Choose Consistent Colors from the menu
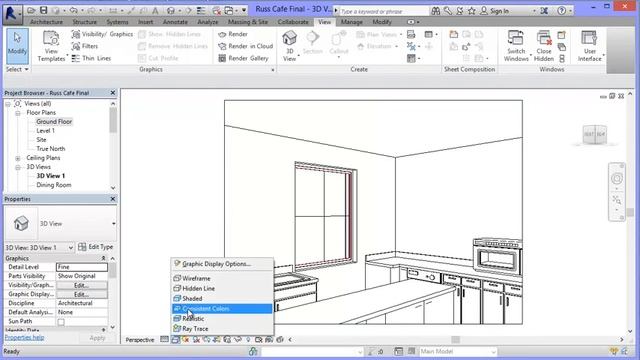Image resolution: width=640 pixels, height=360 pixels. coord(222,309)
